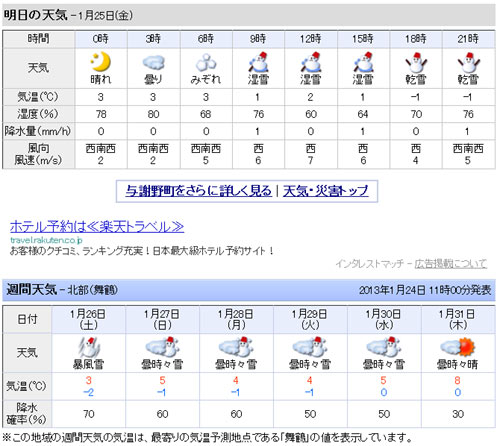Open the ホテル予約は≪楽天トラベル≫ ad link
The width and height of the screenshot is (500, 446).
pyautogui.click(x=97, y=227)
